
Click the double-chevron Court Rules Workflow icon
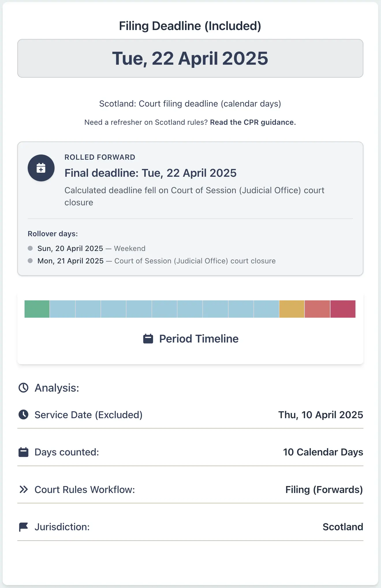coord(24,489)
